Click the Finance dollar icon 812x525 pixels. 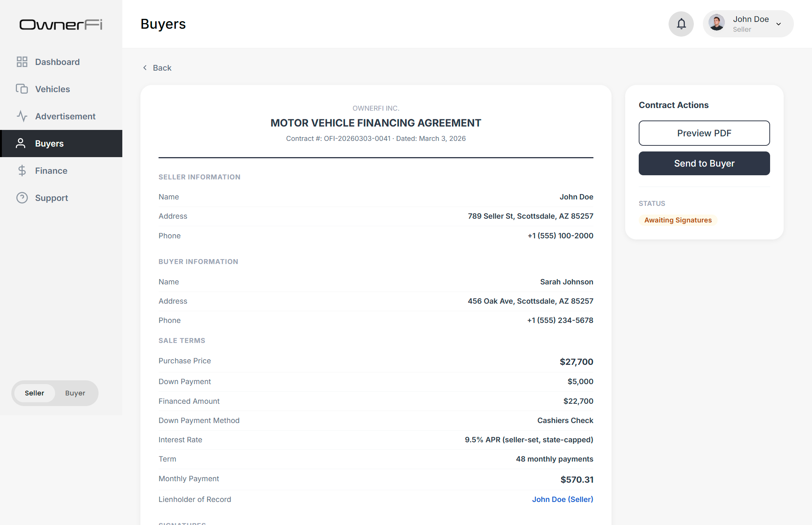pyautogui.click(x=22, y=171)
